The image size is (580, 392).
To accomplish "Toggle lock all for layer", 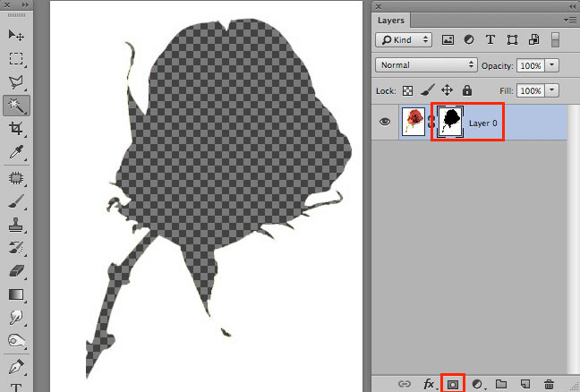I will click(x=465, y=90).
